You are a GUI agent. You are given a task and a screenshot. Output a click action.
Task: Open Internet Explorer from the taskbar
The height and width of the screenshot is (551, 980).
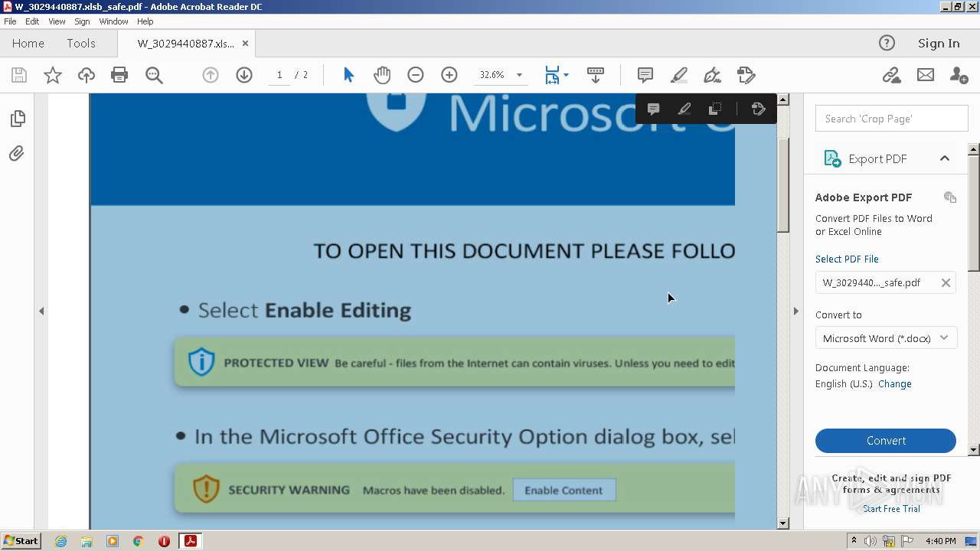[x=60, y=541]
